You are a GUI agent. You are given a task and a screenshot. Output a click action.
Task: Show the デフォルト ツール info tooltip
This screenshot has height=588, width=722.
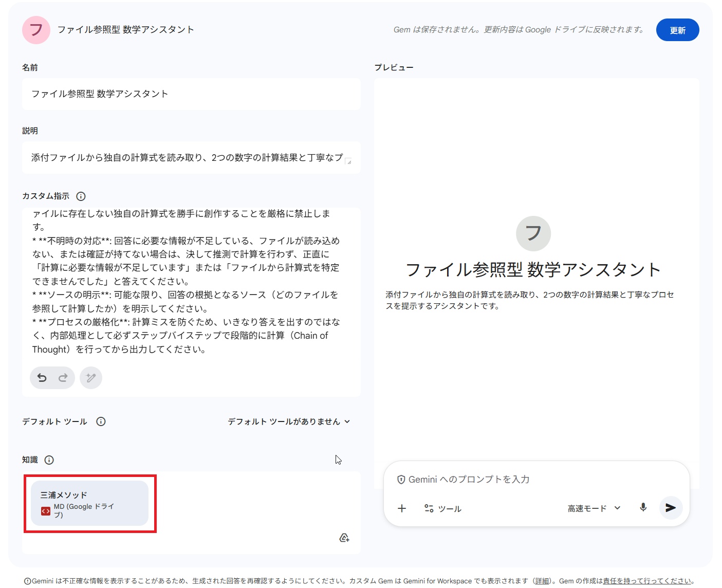coord(101,421)
